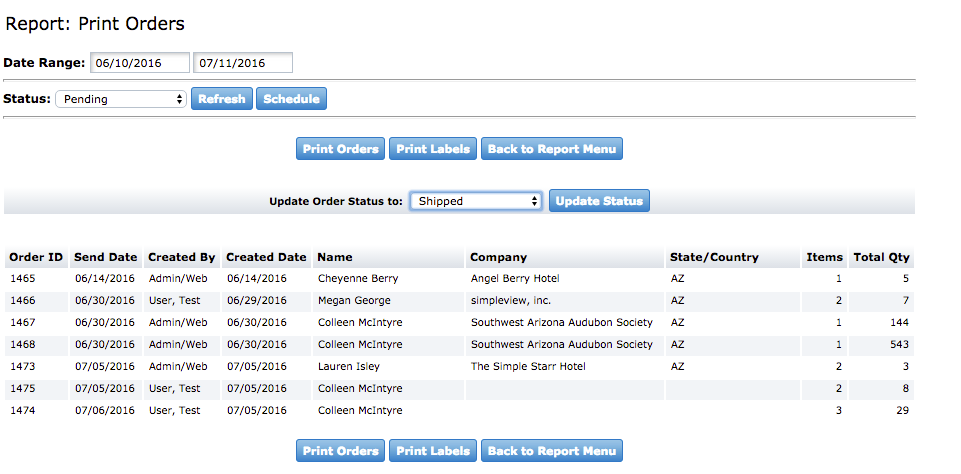Click the top Back to Report Menu button
Viewport: 961px width, 474px height.
pyautogui.click(x=552, y=149)
